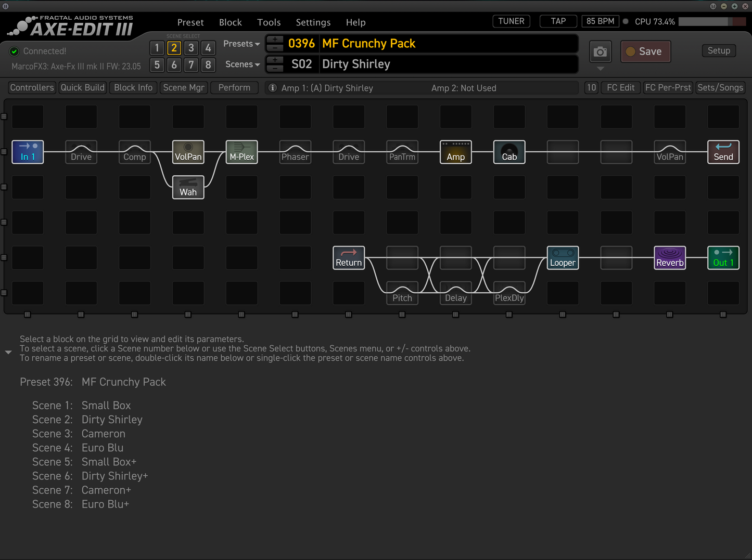Open the Presets dropdown
The image size is (752, 560).
[x=240, y=44]
